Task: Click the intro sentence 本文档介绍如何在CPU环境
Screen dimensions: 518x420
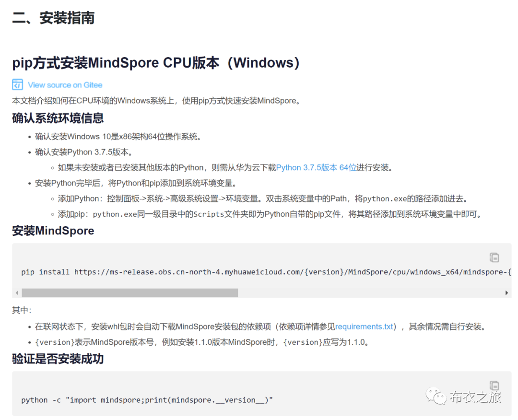Action: pos(156,100)
